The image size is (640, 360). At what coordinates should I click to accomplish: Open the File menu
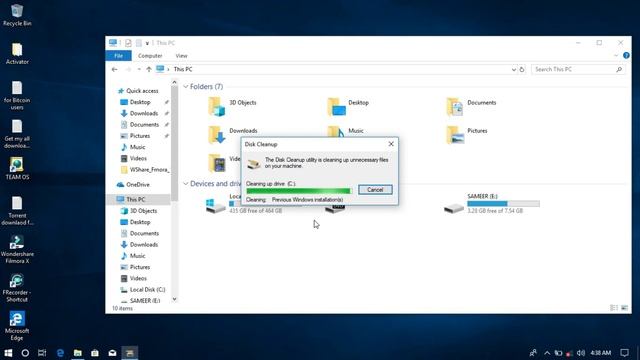[118, 56]
